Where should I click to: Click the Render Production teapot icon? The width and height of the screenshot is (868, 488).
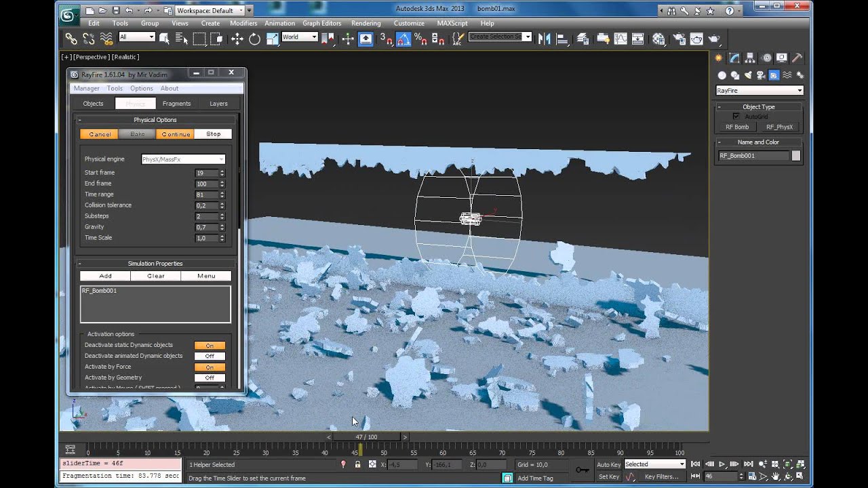[714, 39]
